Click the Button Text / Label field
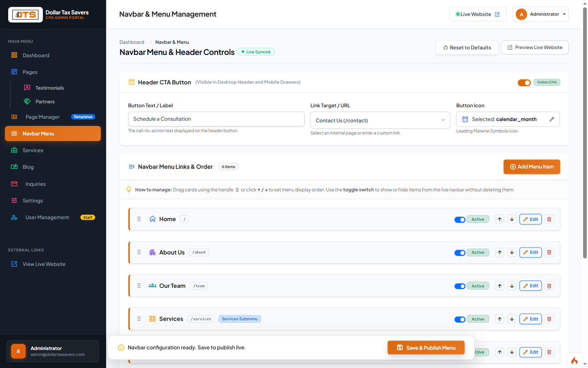Screen dimensions: 588x368 pos(216,119)
